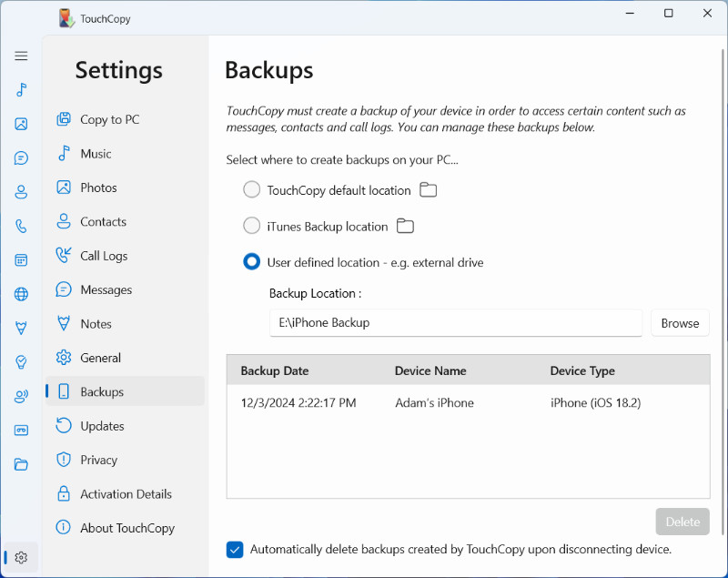Image resolution: width=728 pixels, height=578 pixels.
Task: Open Calendar icon in left rail
Action: pyautogui.click(x=21, y=260)
